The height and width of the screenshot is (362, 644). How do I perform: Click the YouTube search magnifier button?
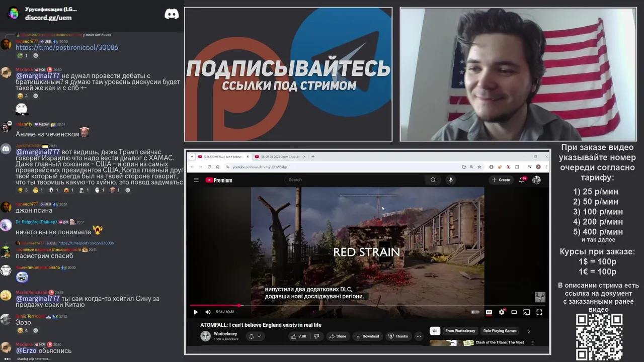(x=433, y=180)
